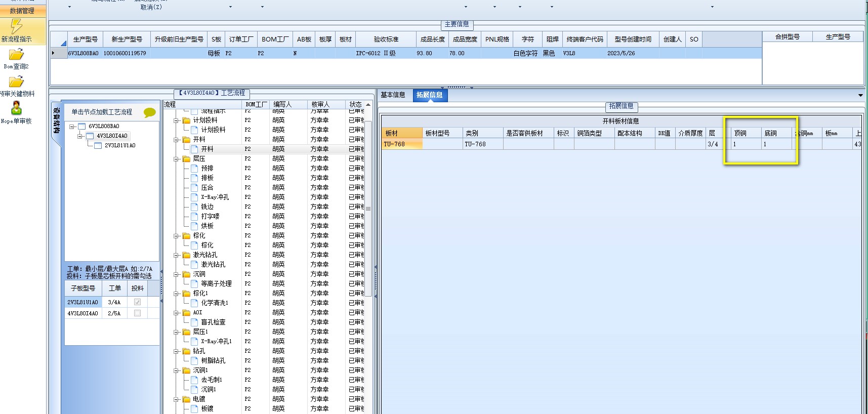Select 沉铜1 child step row
The image size is (868, 414).
(x=209, y=390)
